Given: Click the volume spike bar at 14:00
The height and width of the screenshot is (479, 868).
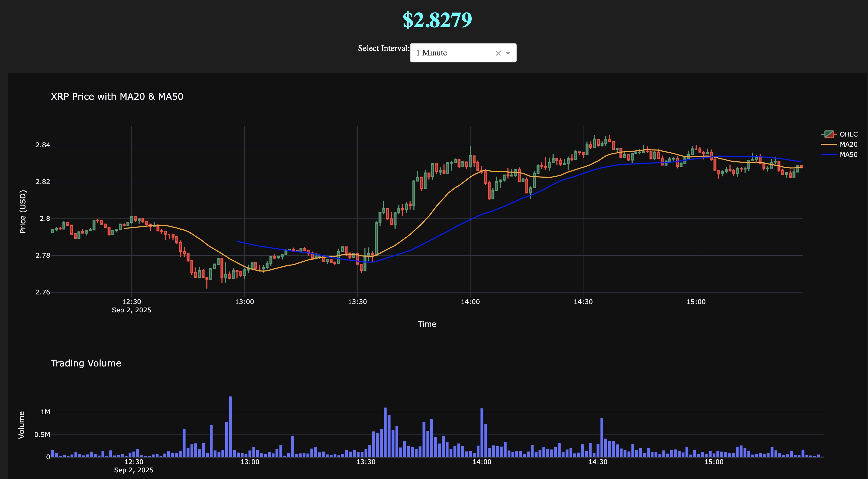Looking at the screenshot, I should point(482,433).
